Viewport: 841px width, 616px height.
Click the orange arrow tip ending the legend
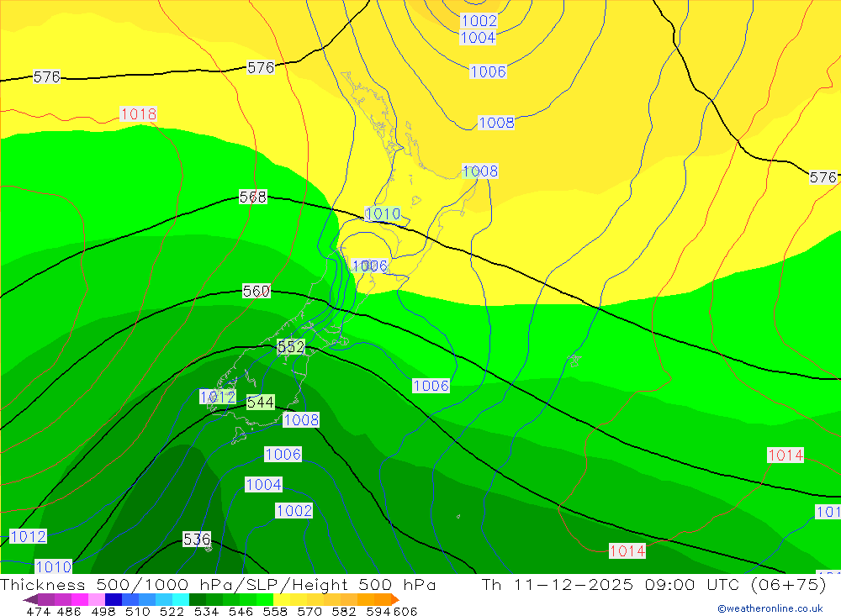click(x=395, y=599)
